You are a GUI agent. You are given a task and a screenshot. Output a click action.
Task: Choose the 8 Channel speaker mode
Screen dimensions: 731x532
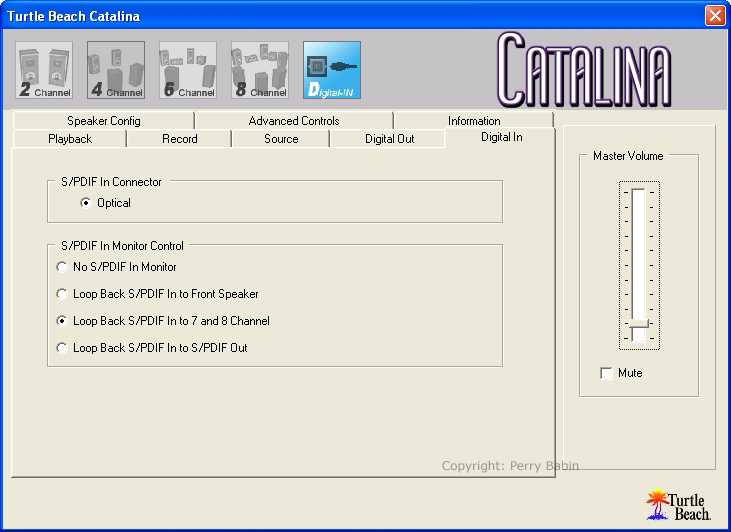click(x=260, y=70)
